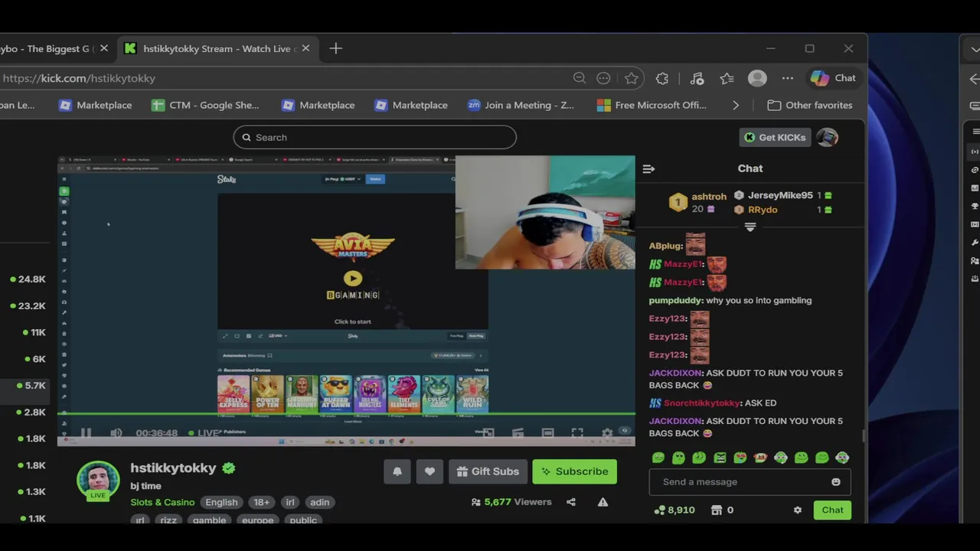Open the media control music note icon
The width and height of the screenshot is (980, 551).
tap(697, 78)
